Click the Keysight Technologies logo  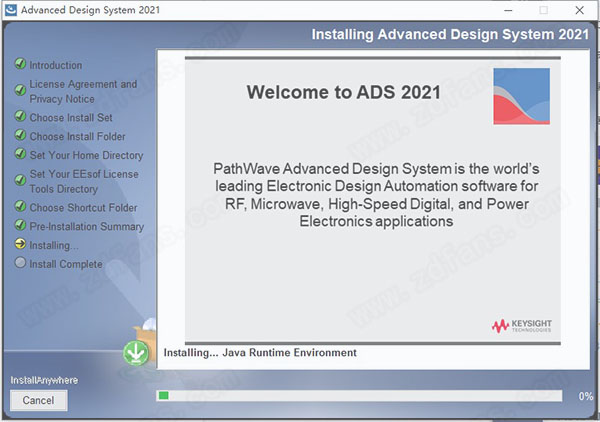point(522,326)
